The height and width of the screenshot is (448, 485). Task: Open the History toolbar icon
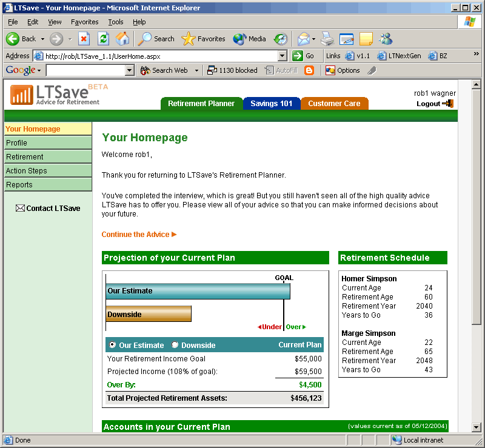point(280,39)
